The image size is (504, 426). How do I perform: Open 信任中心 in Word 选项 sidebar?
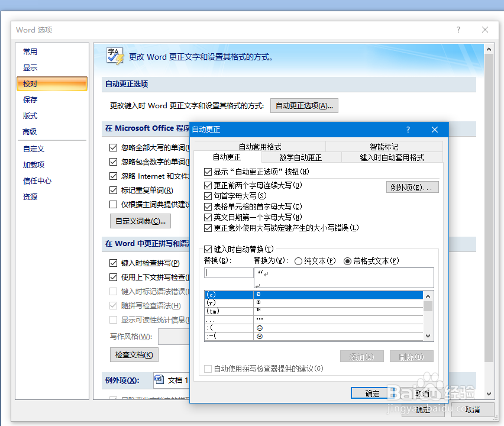(x=51, y=181)
